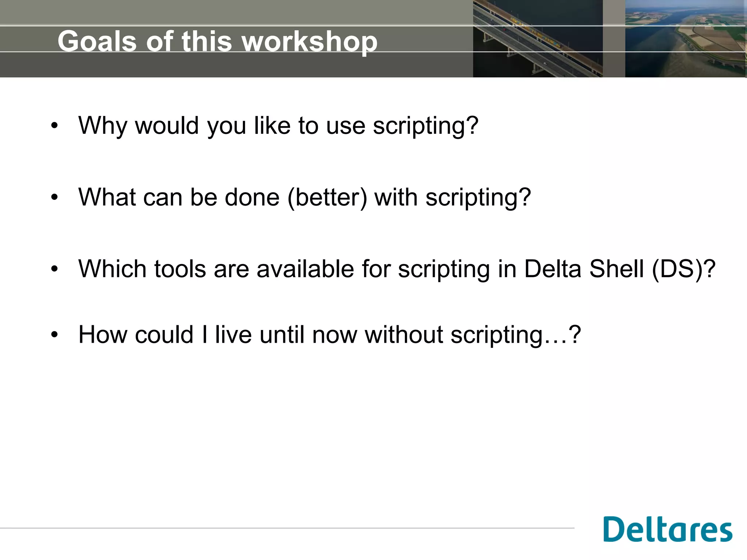Click 'Why would you like to use scripting?' line
This screenshot has width=747, height=560.
click(278, 126)
